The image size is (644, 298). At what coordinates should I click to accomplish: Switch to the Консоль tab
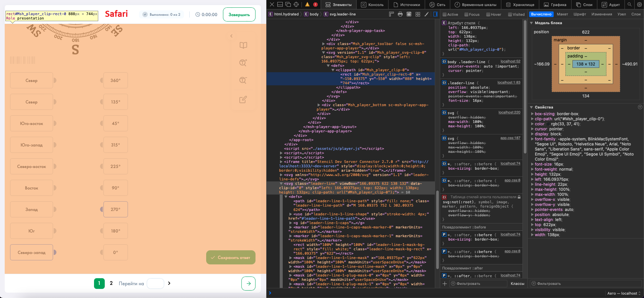[372, 5]
